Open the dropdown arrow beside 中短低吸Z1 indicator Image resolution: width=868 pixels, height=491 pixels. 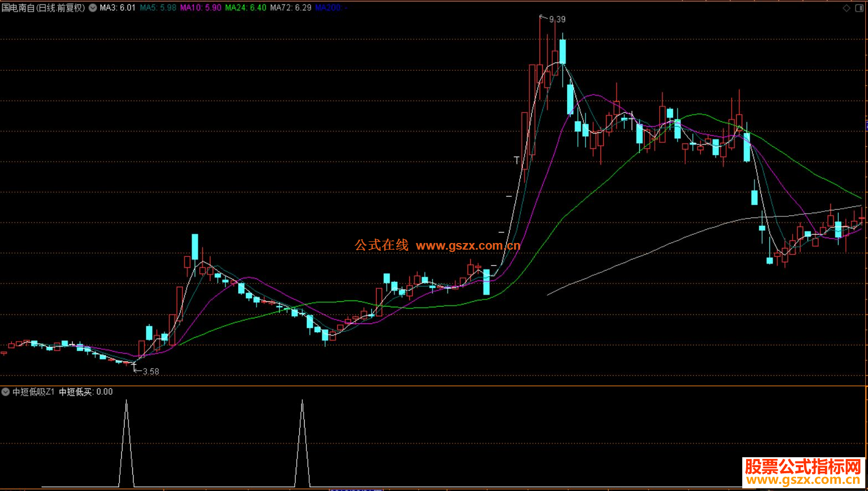[x=6, y=392]
